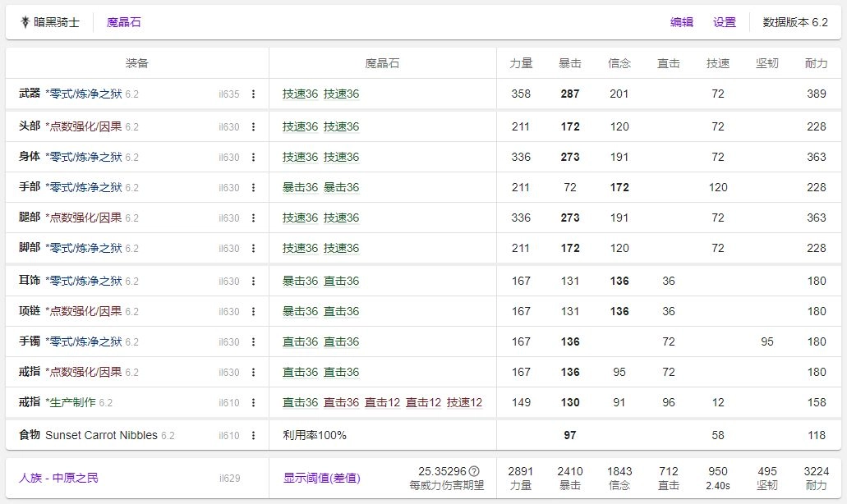Open the necklace row three-dot menu
Viewport: 847px width, 504px height.
pyautogui.click(x=253, y=312)
